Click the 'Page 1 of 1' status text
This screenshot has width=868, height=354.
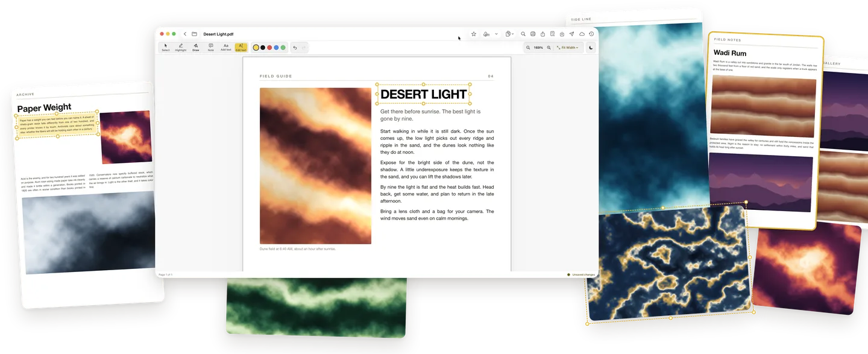166,274
